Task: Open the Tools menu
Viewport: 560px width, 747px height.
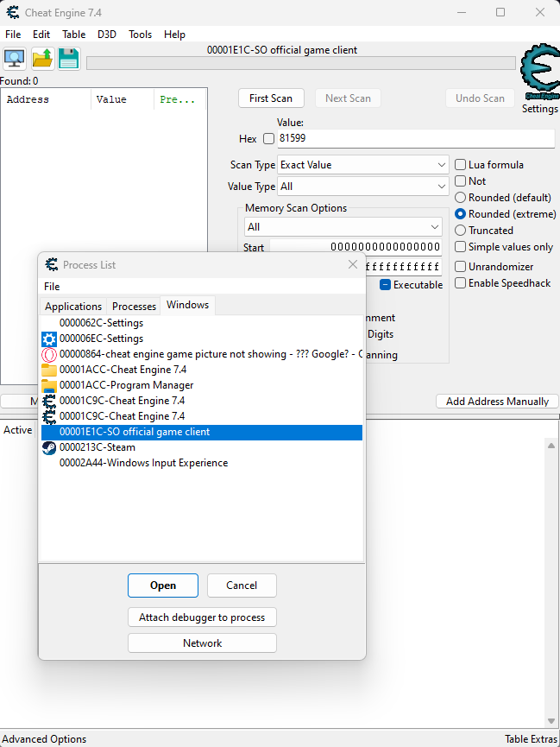Action: point(140,35)
